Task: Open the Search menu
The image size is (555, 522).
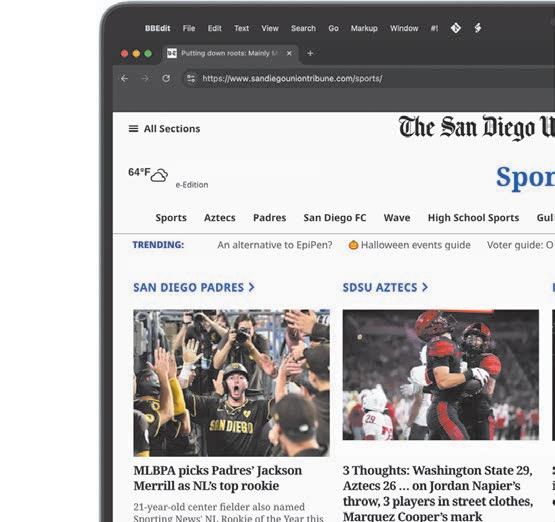Action: 303,28
